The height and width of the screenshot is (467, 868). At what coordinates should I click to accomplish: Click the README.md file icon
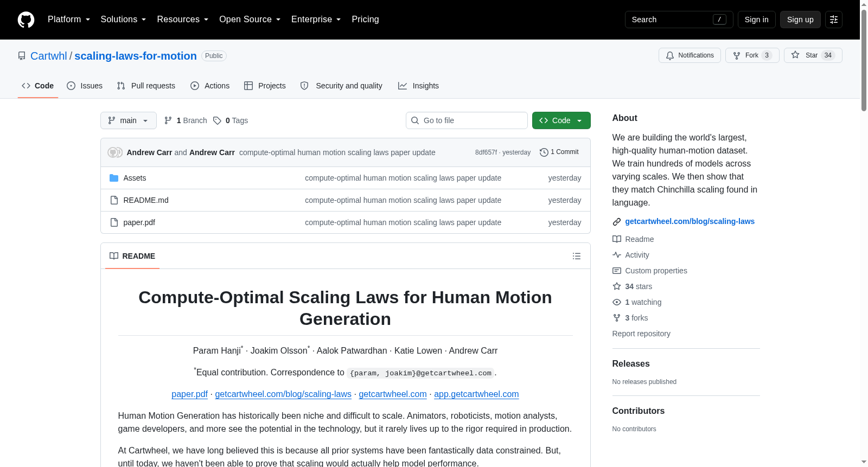(114, 200)
